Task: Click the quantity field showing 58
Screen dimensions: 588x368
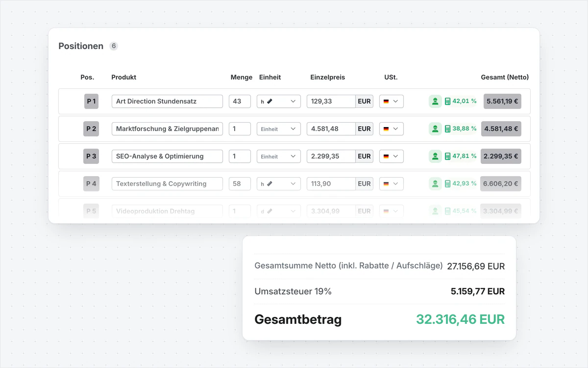Action: [240, 184]
